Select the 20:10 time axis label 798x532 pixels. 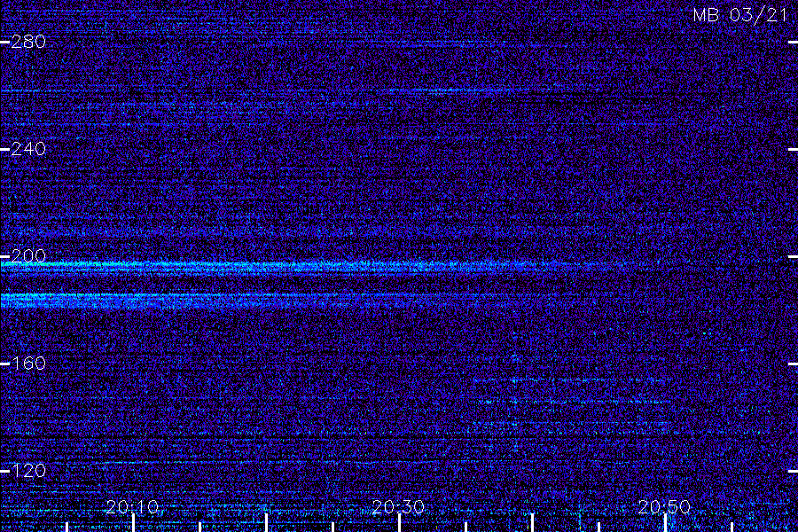[132, 507]
